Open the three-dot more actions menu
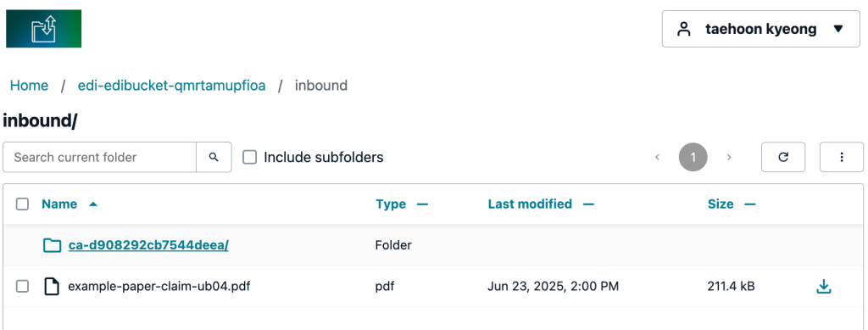The width and height of the screenshot is (868, 330). [x=842, y=157]
